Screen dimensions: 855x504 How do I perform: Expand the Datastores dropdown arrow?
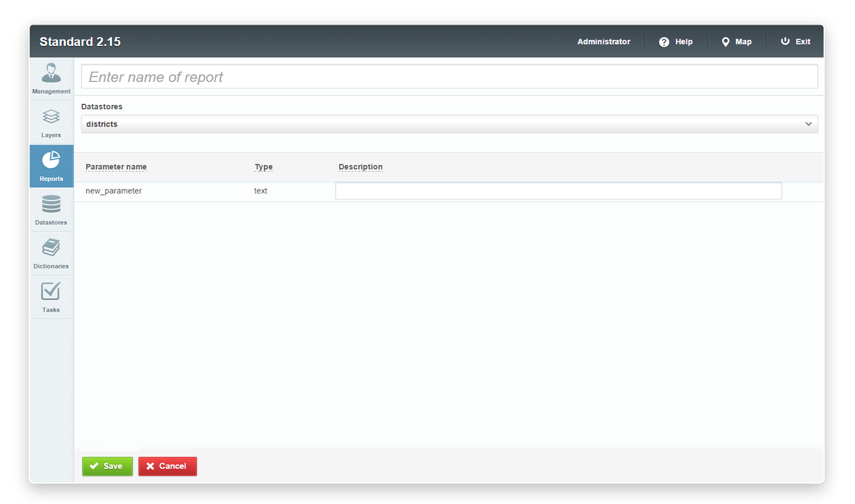(x=808, y=124)
